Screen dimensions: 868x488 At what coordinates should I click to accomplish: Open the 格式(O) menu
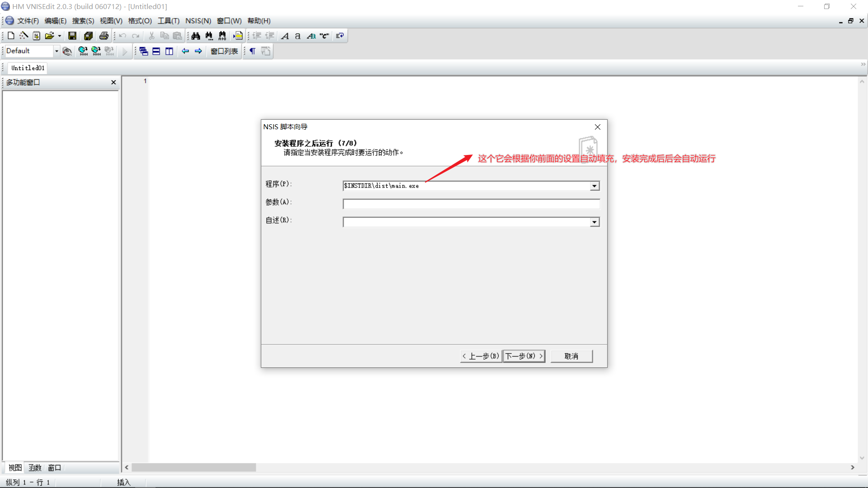pyautogui.click(x=140, y=21)
